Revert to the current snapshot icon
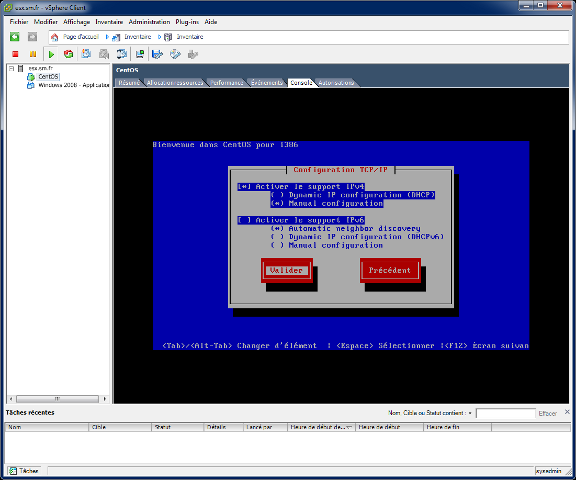Image resolution: width=576 pixels, height=480 pixels. tap(104, 54)
